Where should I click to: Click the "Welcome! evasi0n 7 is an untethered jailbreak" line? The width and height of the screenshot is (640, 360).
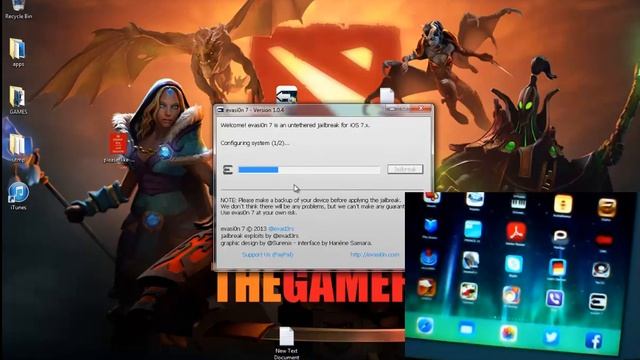click(x=295, y=125)
